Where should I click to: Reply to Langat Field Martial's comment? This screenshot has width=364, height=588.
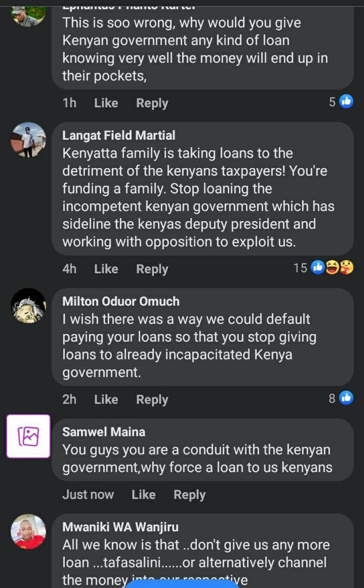pyautogui.click(x=152, y=269)
